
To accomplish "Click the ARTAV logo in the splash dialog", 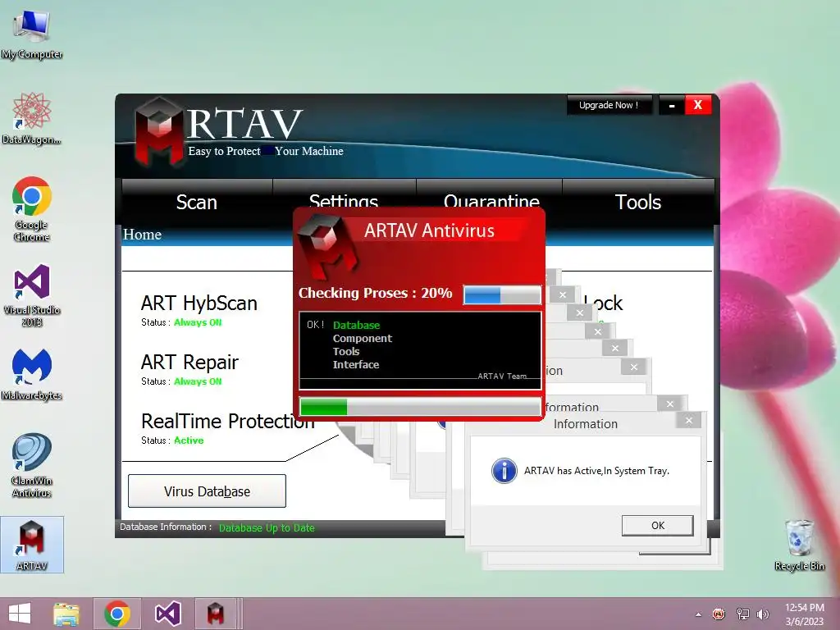I will (x=328, y=246).
